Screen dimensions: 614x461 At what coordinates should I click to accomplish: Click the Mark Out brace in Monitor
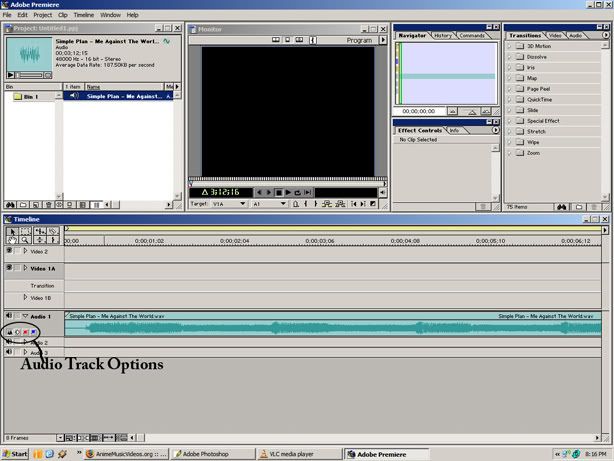(x=316, y=204)
